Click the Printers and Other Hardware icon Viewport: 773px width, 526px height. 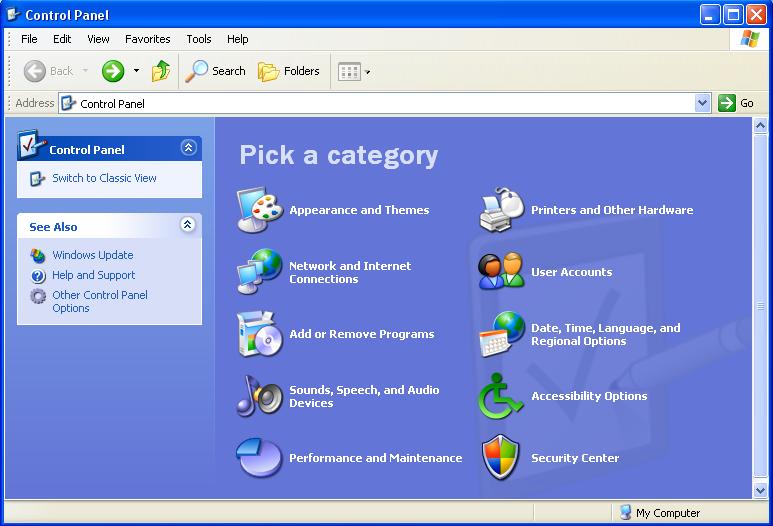pyautogui.click(x=501, y=210)
